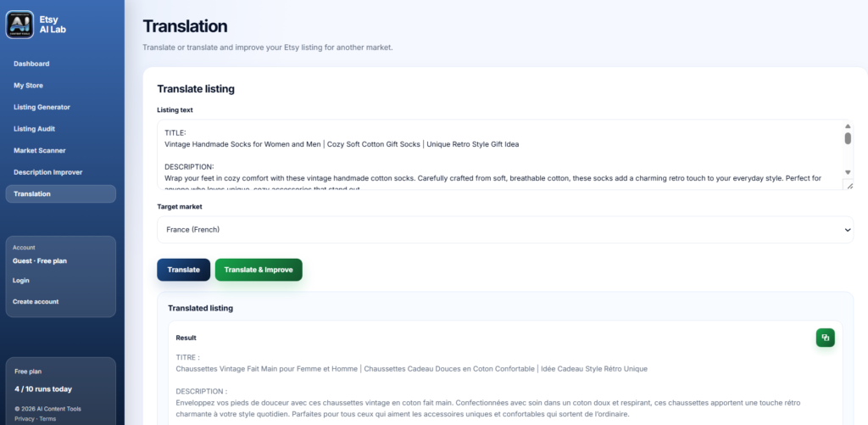Click the blue Translate button
This screenshot has width=868, height=425.
pyautogui.click(x=184, y=270)
